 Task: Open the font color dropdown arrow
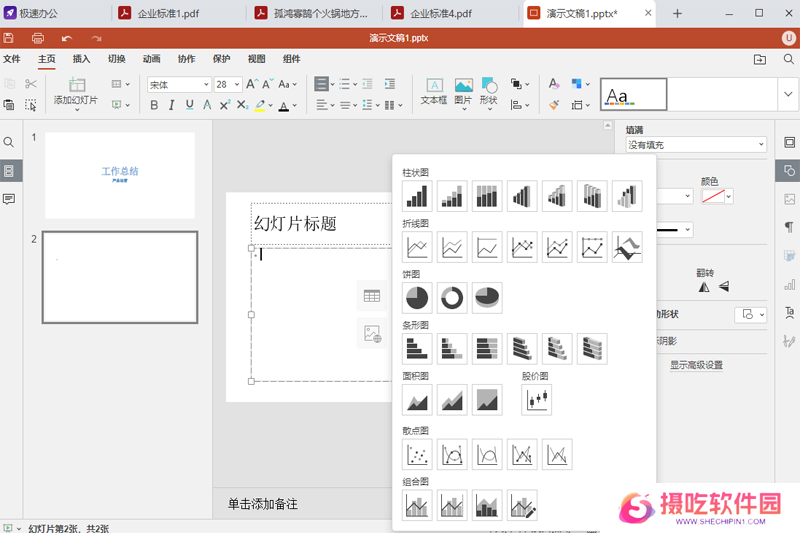294,106
